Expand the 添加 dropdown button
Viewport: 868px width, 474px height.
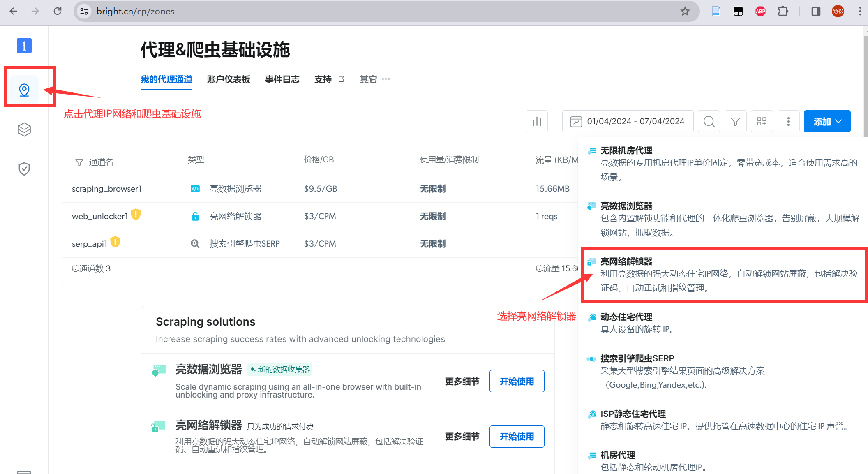pyautogui.click(x=827, y=121)
